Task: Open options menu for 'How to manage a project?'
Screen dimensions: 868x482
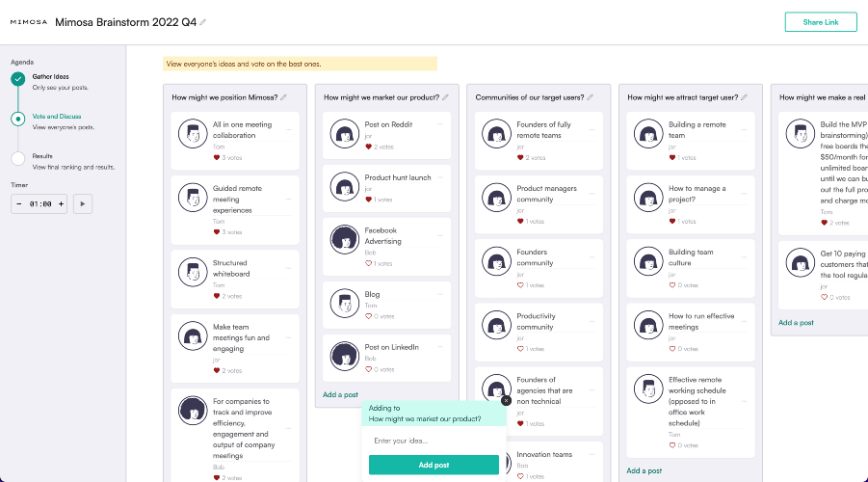Action: coord(744,194)
